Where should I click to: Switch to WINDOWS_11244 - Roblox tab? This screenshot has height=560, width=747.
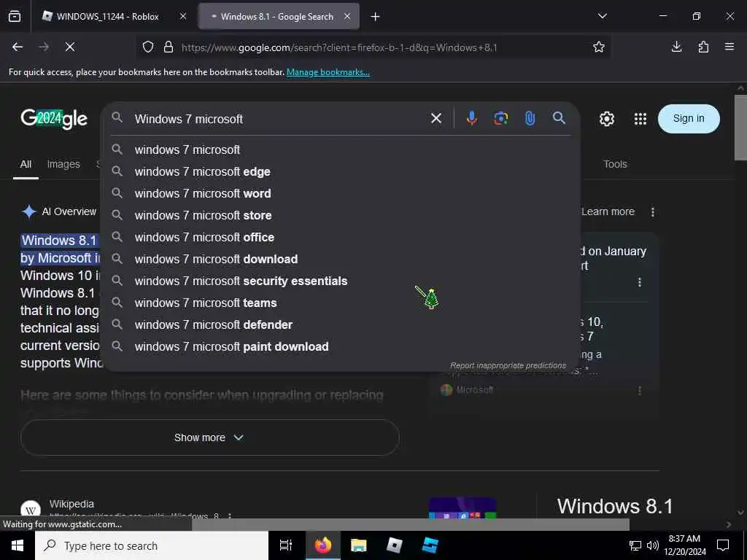(x=107, y=16)
